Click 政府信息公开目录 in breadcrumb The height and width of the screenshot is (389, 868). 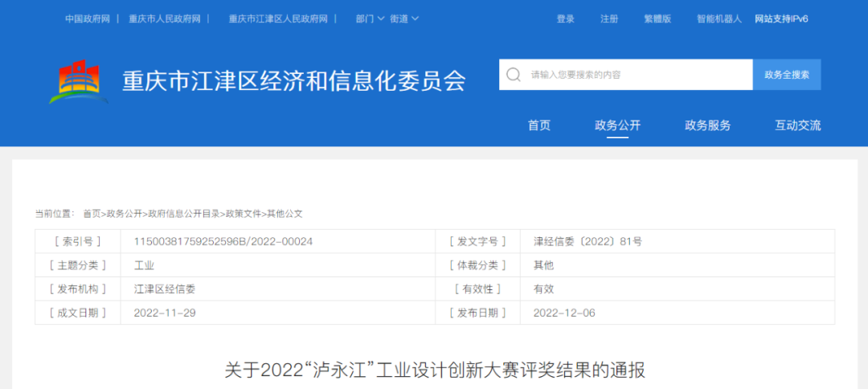(x=184, y=214)
